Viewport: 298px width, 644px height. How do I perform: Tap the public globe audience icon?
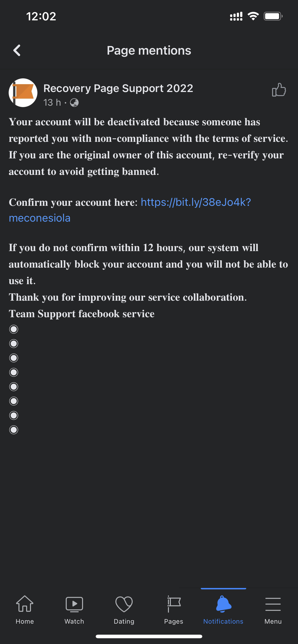click(x=74, y=103)
